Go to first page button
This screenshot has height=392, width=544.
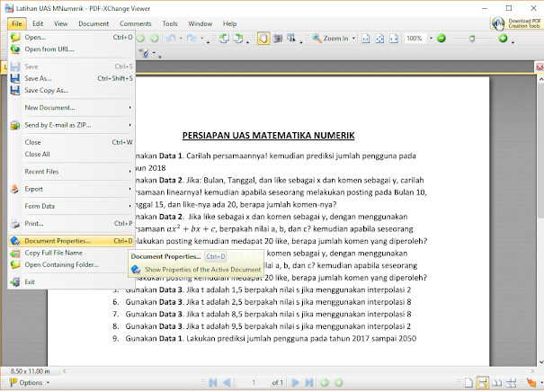[213, 382]
